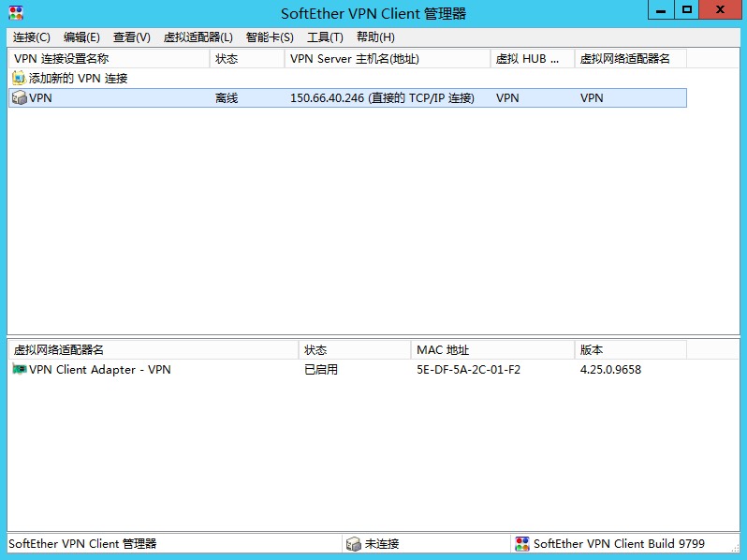
Task: Open the 工具(T) menu
Action: point(325,37)
